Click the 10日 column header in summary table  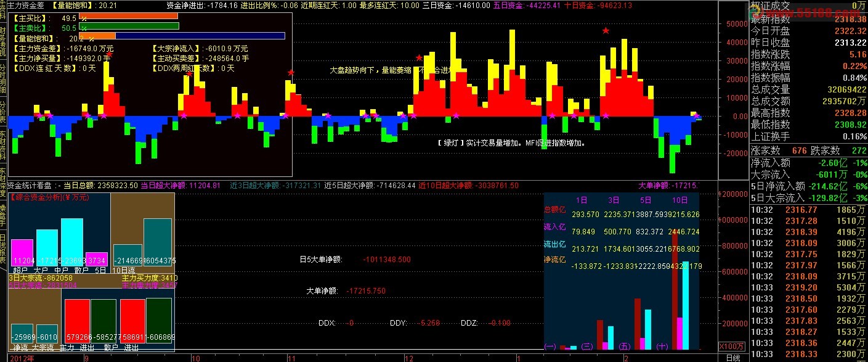tap(680, 200)
